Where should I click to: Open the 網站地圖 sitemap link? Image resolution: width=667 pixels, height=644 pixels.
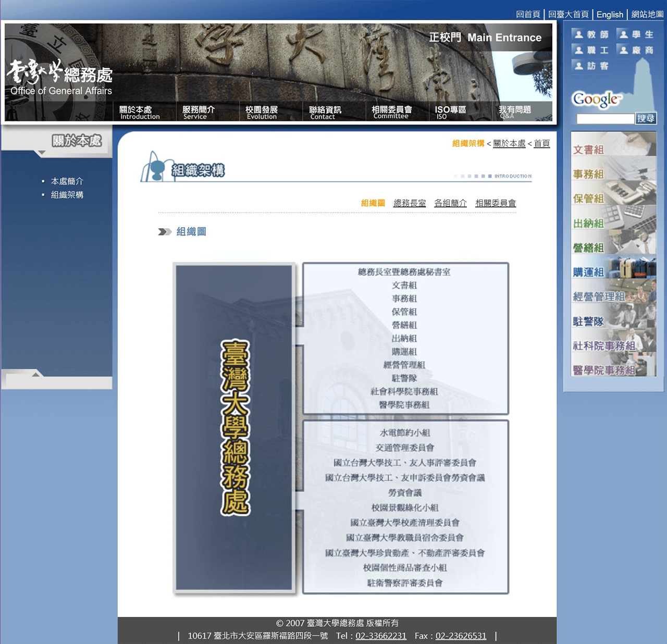(647, 15)
